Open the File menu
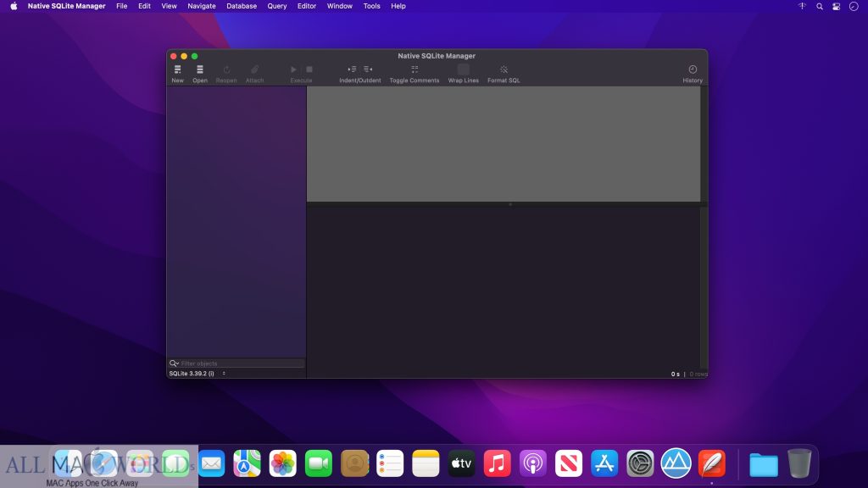 (x=122, y=6)
